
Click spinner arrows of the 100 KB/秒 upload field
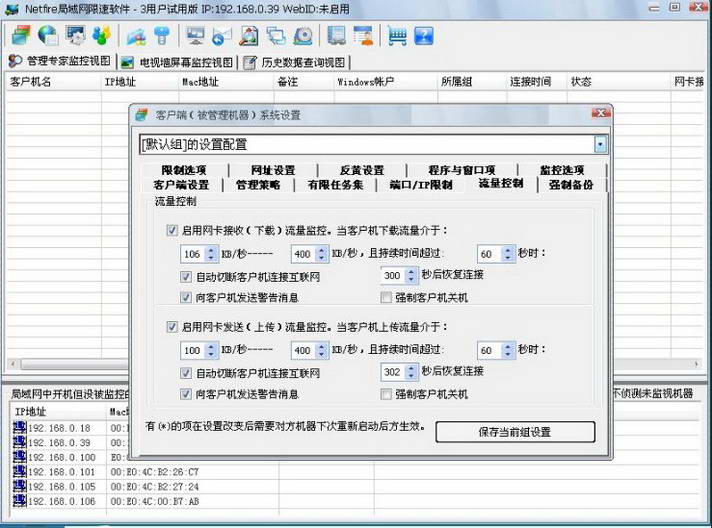click(211, 350)
